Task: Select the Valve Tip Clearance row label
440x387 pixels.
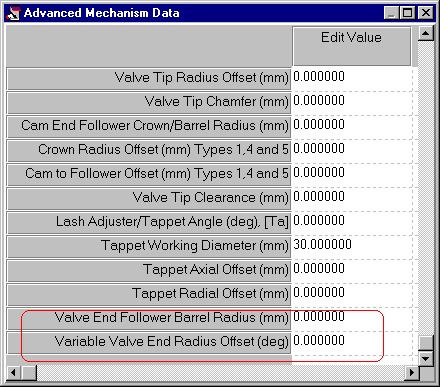Action: pyautogui.click(x=149, y=199)
